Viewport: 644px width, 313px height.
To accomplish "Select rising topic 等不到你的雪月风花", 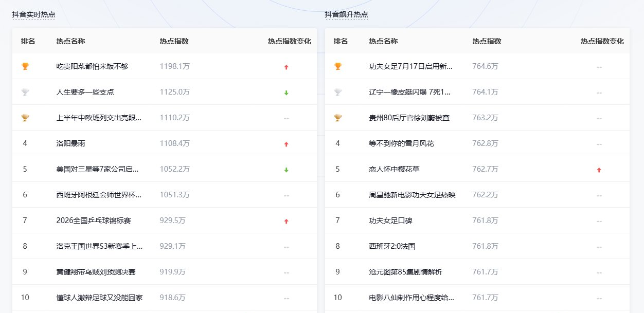I will tap(402, 143).
